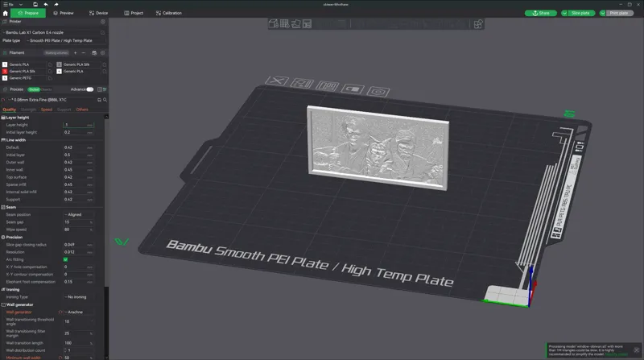Viewport: 644px width, 360px height.
Task: Open the Project tab
Action: tap(134, 13)
